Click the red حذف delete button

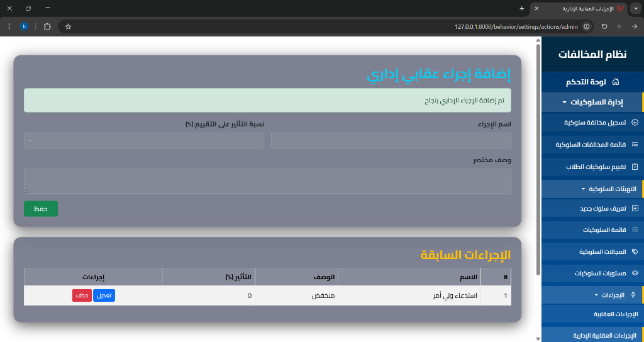pos(82,295)
